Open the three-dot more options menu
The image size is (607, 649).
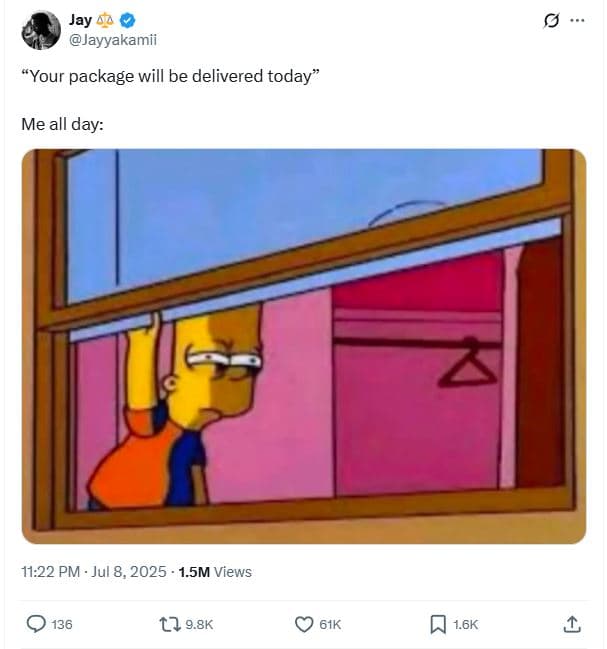[x=577, y=20]
